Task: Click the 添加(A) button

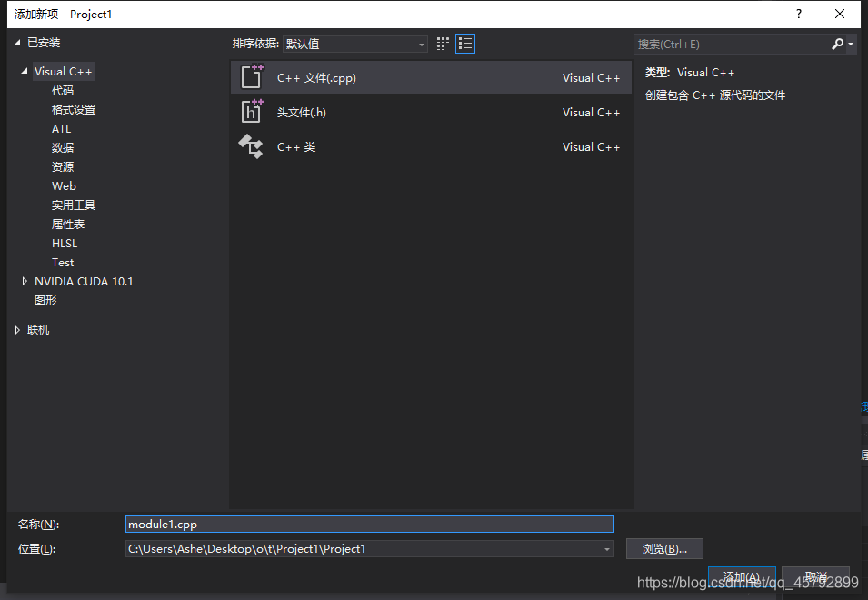Action: (x=742, y=576)
